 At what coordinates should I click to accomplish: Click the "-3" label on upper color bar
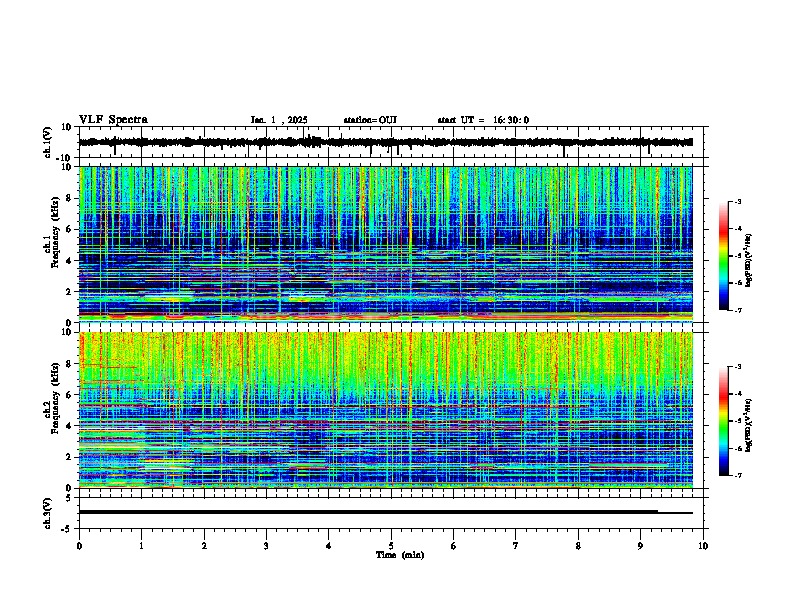click(x=737, y=202)
